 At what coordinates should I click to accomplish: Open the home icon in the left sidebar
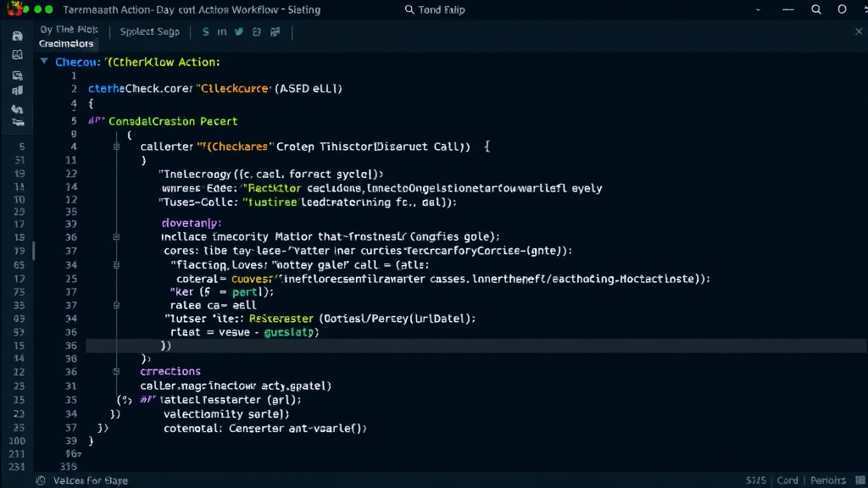(x=17, y=36)
